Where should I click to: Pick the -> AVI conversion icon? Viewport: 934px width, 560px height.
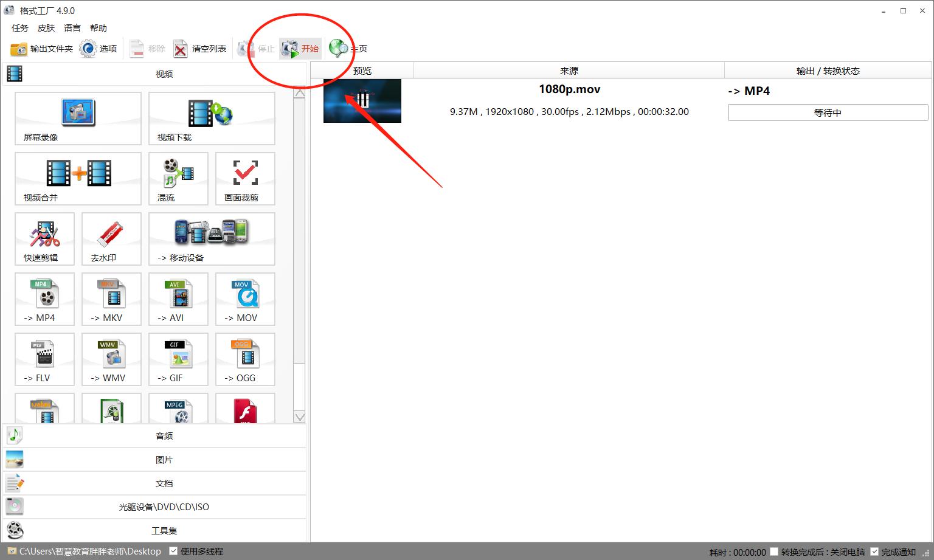click(178, 299)
